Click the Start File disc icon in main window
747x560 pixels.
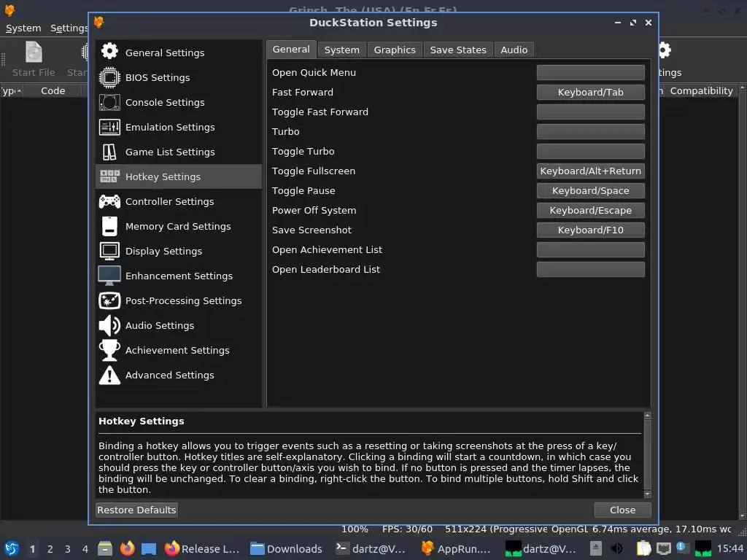pos(34,52)
